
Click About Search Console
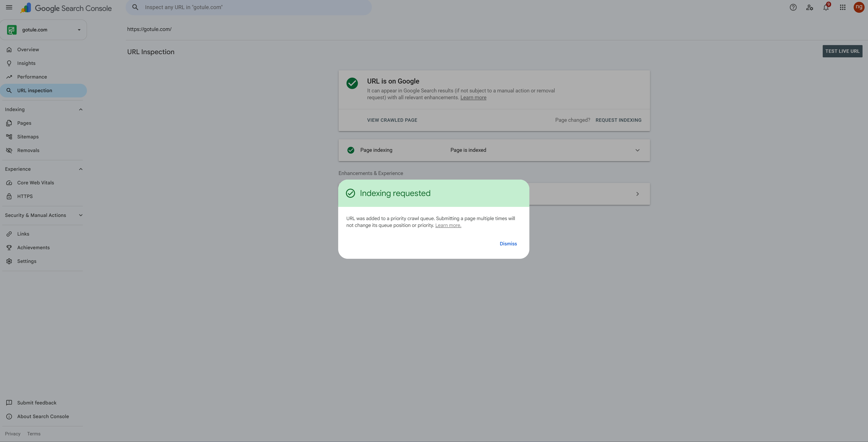coord(43,417)
